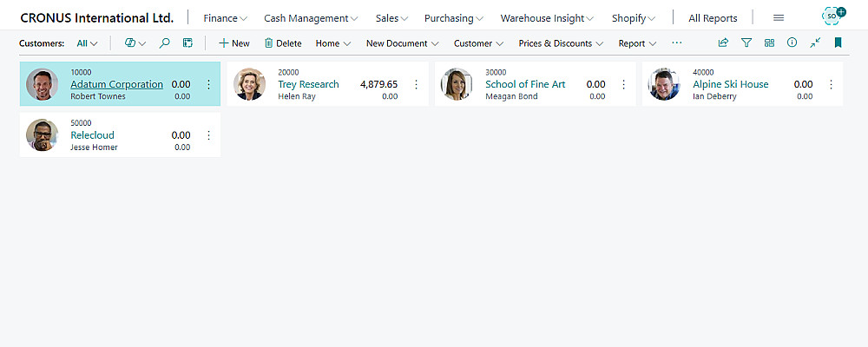868x347 pixels.
Task: Open the Finance menu
Action: (225, 17)
